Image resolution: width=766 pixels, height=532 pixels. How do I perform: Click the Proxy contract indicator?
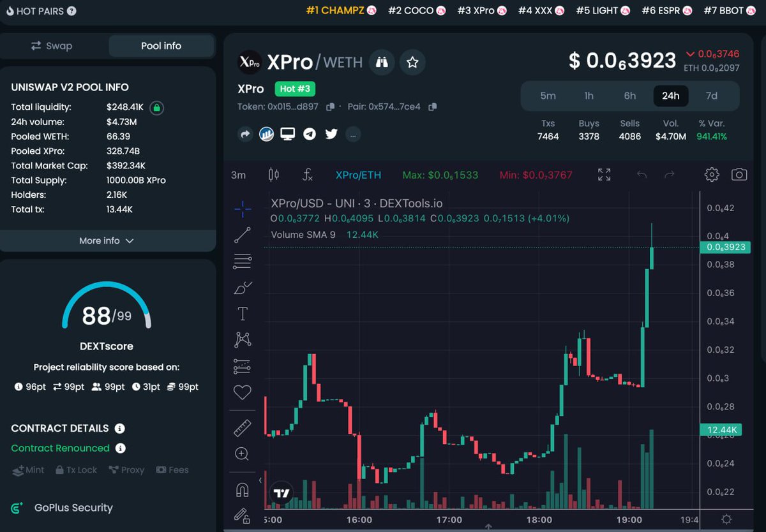[126, 469]
